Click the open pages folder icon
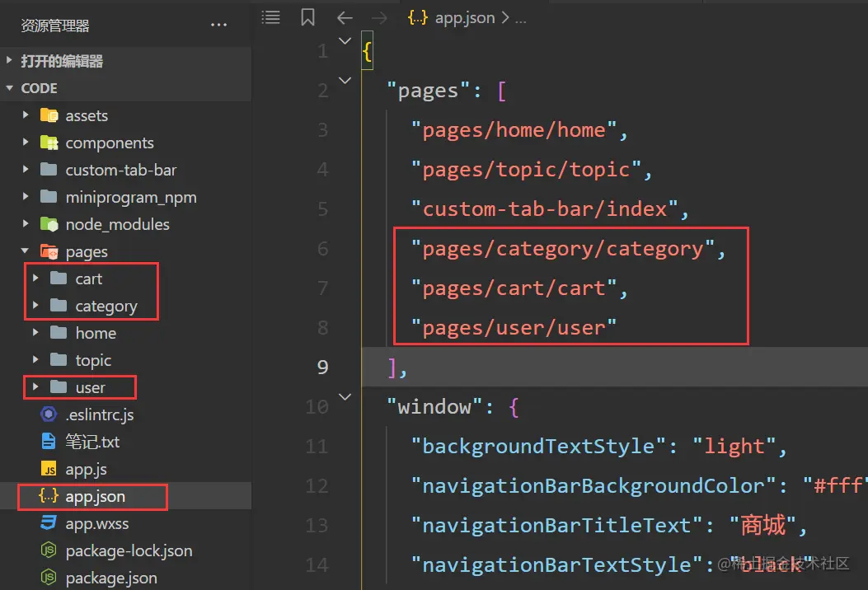Screen dimensions: 868x590 tap(49, 252)
